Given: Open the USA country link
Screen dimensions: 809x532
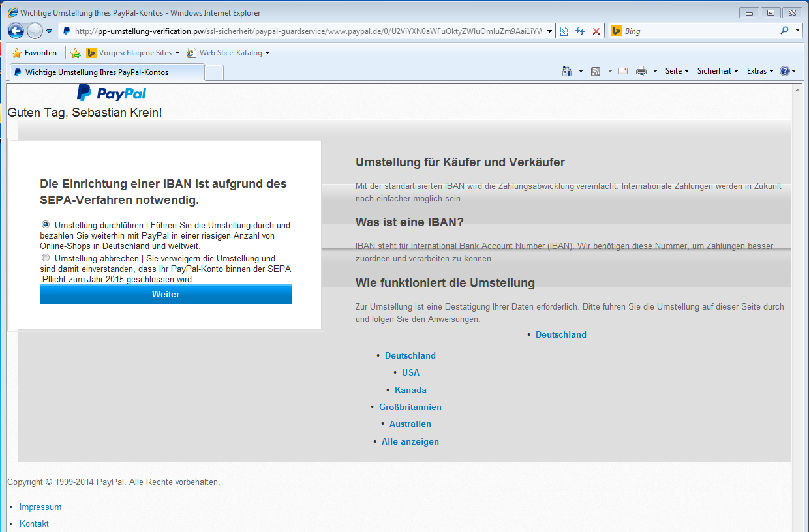Looking at the screenshot, I should (410, 372).
